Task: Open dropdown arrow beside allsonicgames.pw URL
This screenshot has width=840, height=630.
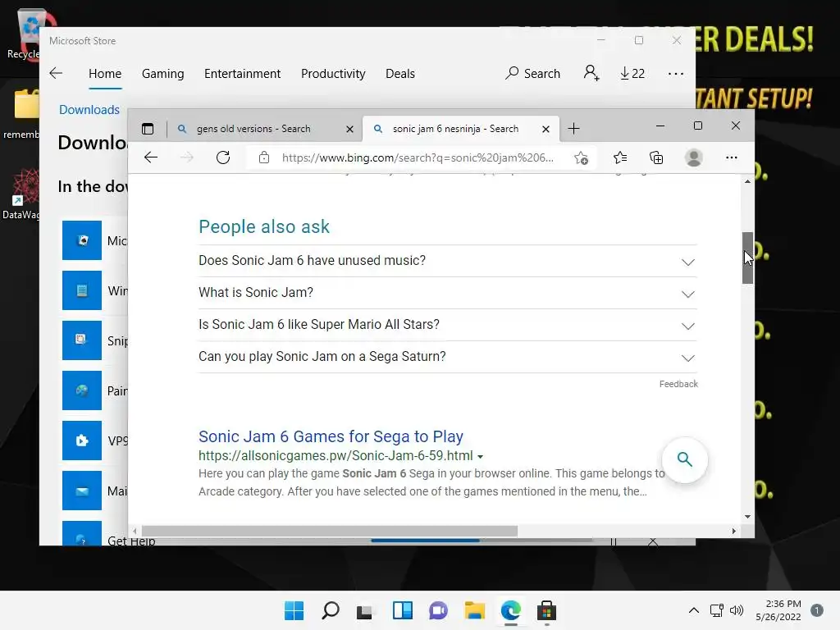Action: (x=480, y=457)
